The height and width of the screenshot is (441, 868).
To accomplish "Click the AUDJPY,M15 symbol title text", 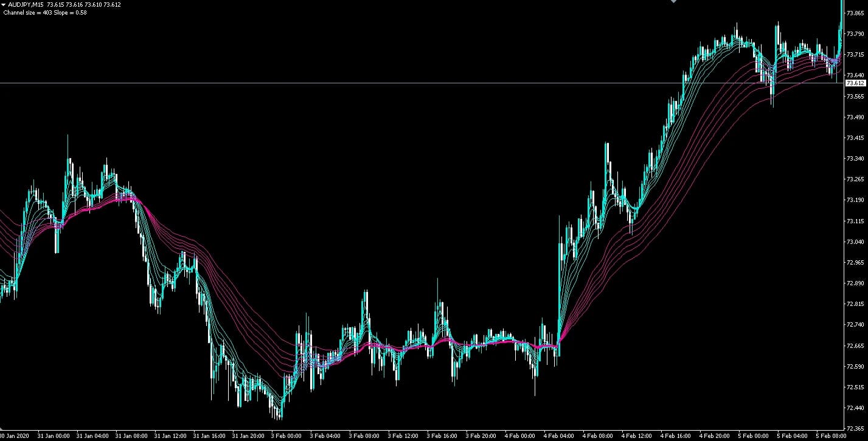I will 25,5.
